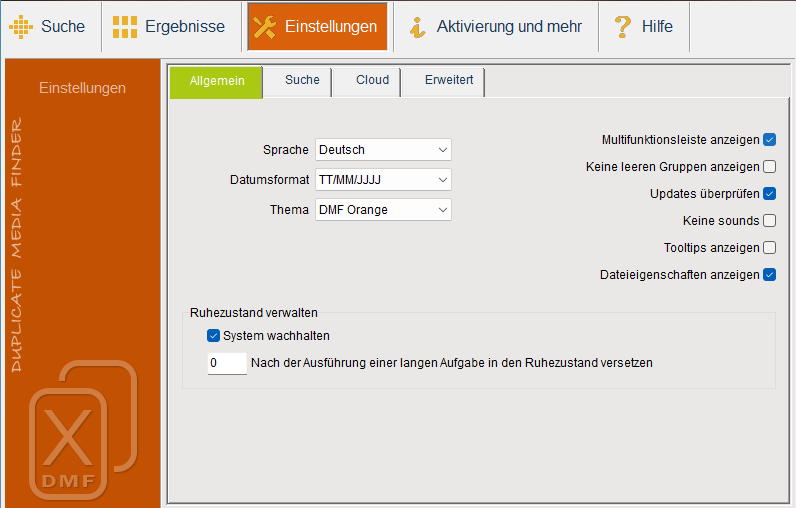Viewport: 796px width, 508px height.
Task: Open the Sprache dropdown
Action: point(383,150)
